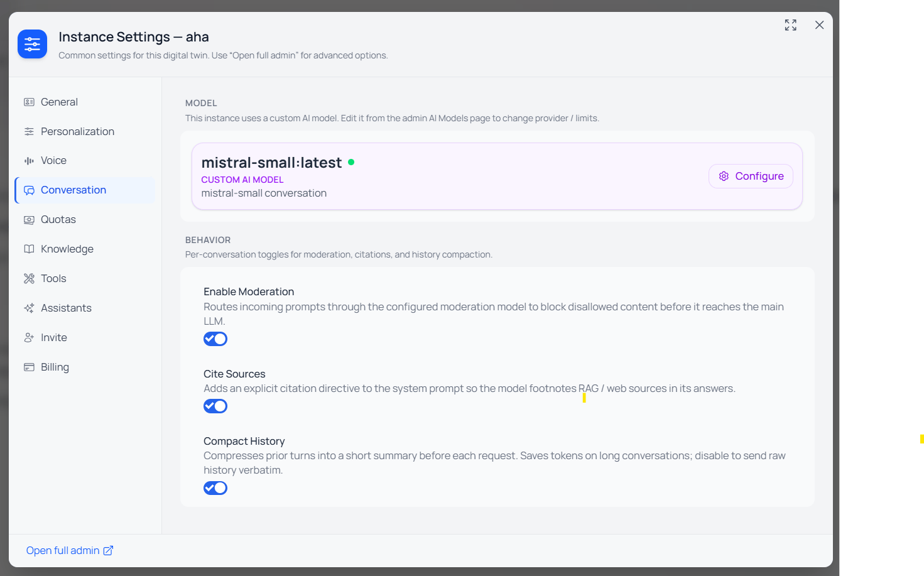Open the Quotas section
This screenshot has height=576, width=924.
point(85,220)
